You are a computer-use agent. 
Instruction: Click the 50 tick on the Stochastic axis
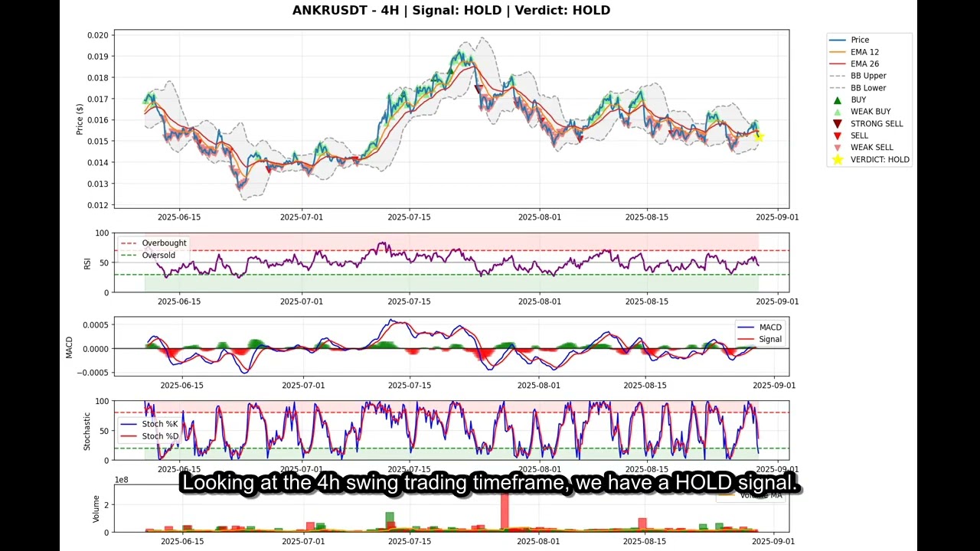point(103,431)
